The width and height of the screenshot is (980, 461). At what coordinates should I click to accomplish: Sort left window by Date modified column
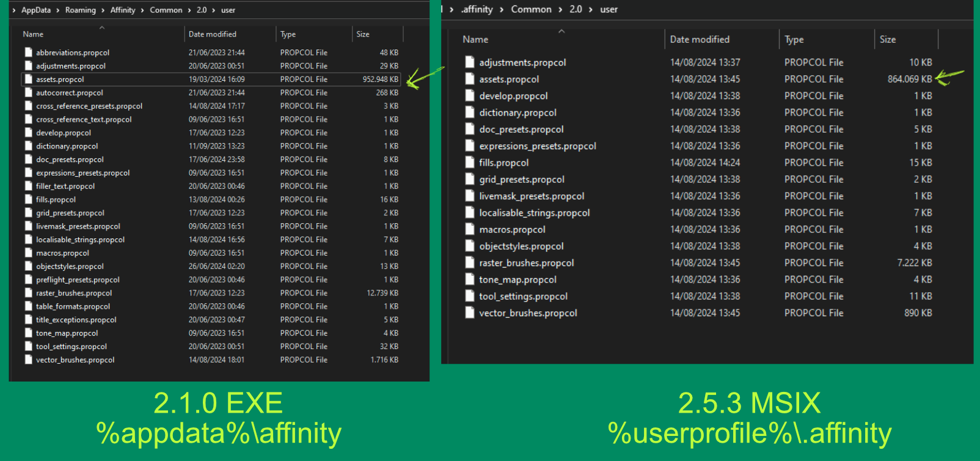212,34
